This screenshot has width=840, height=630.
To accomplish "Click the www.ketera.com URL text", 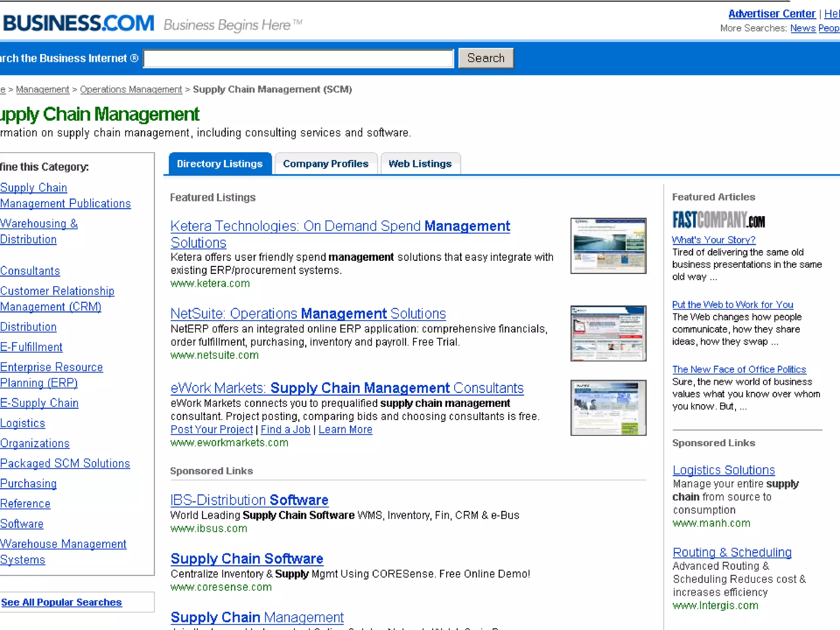I will click(210, 283).
